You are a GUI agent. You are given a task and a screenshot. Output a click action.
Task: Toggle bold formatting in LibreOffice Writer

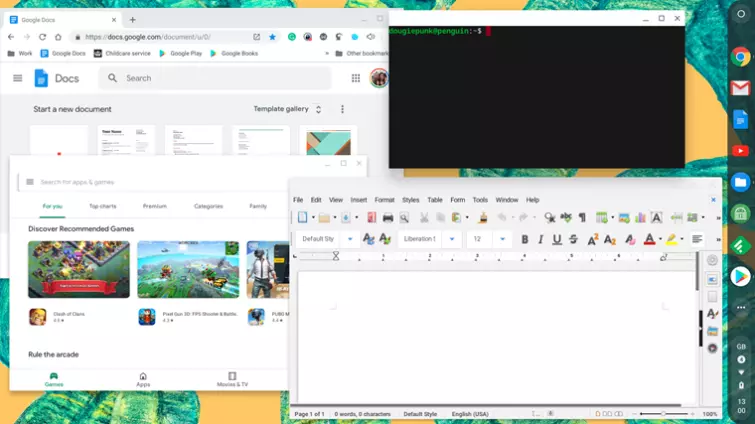point(526,240)
